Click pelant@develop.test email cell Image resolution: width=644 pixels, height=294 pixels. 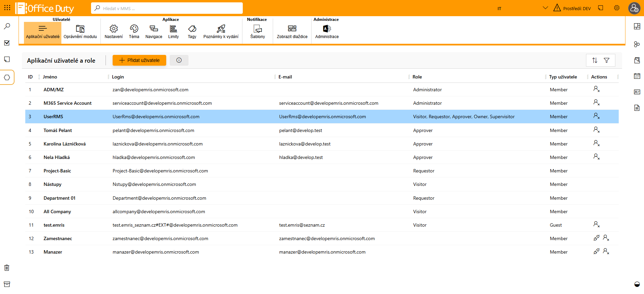[301, 130]
